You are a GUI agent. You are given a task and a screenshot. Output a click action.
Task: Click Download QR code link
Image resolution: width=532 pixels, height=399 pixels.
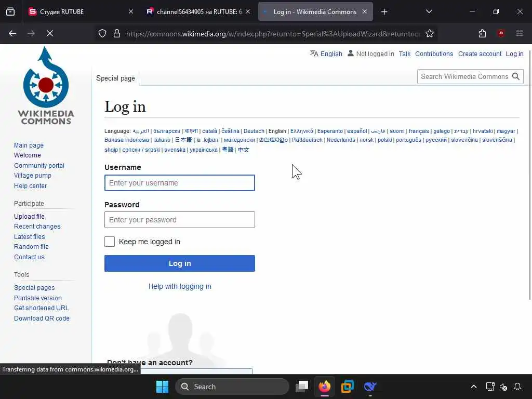point(42,318)
